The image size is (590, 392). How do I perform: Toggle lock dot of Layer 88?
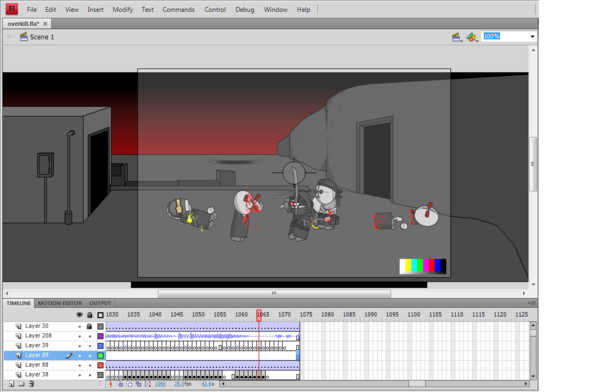90,365
